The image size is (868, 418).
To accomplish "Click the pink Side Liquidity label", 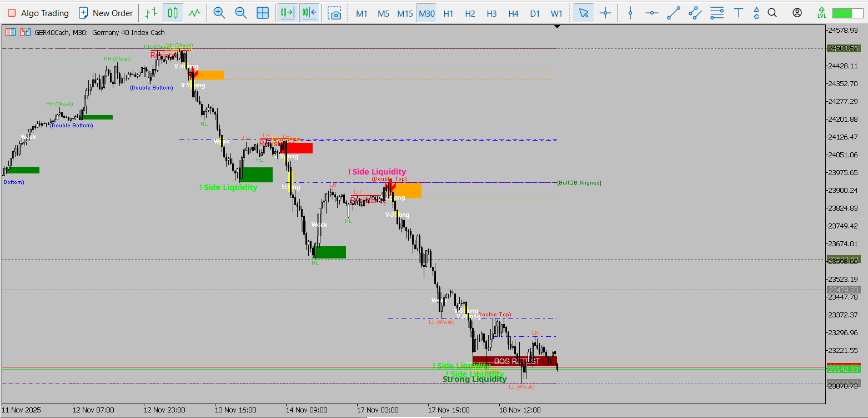I will pos(377,172).
